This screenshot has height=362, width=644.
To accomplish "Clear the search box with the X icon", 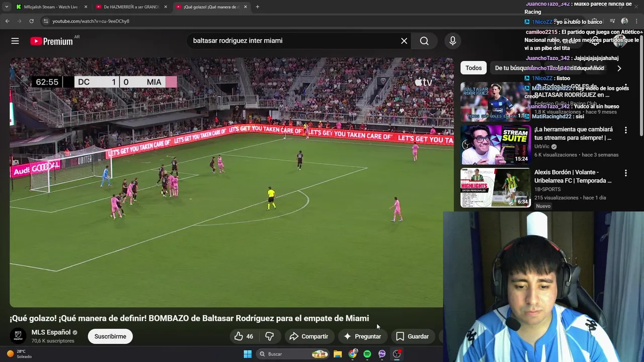I will 404,41.
